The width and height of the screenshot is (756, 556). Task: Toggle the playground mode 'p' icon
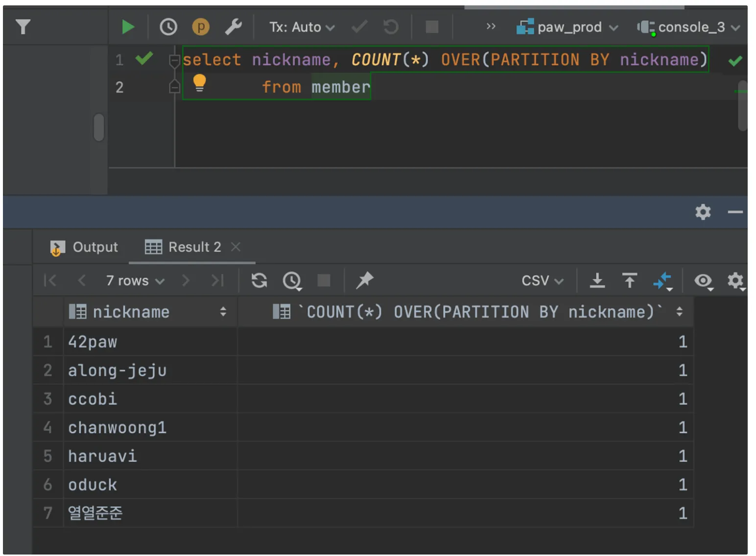[200, 27]
